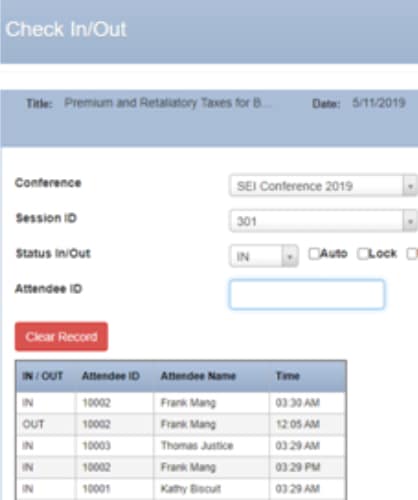Click the Check In/Out page heading
This screenshot has width=418, height=500.
click(x=66, y=29)
